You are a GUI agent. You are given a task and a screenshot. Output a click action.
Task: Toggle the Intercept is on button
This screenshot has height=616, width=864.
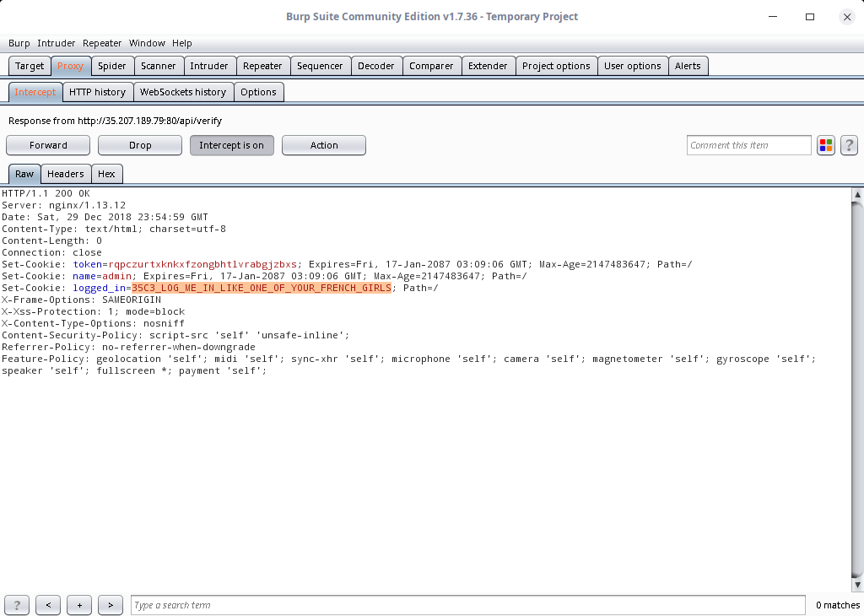coord(231,145)
